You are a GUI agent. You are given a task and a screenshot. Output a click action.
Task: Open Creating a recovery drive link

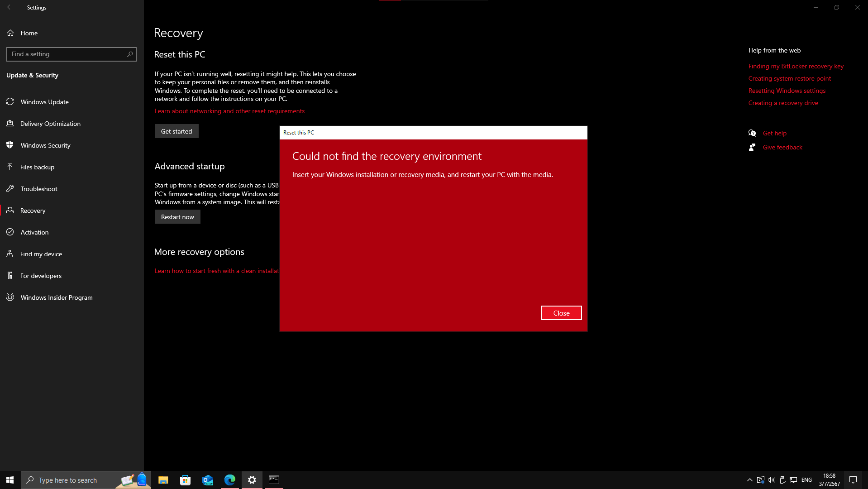(x=783, y=103)
